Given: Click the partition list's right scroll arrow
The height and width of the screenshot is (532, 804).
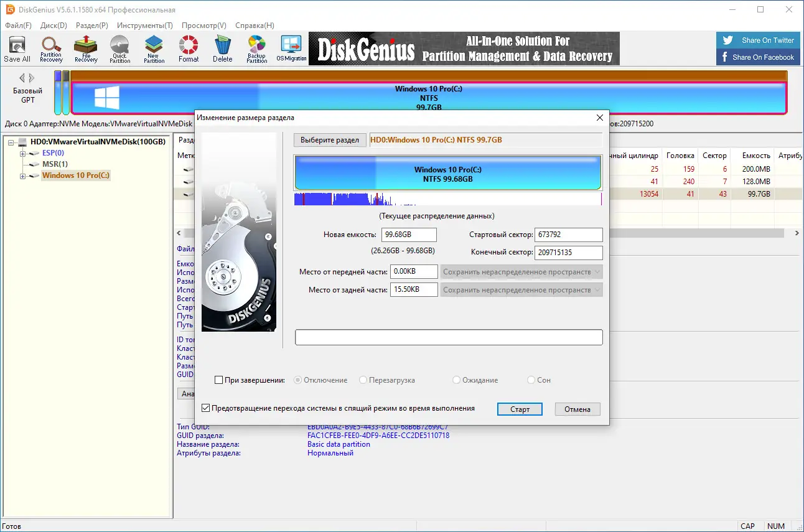Looking at the screenshot, I should point(797,233).
